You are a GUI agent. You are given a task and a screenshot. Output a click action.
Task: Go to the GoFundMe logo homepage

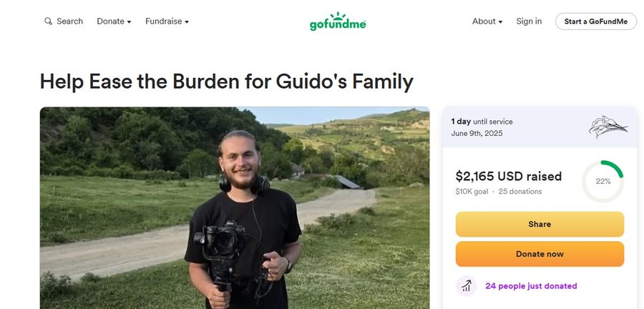(338, 21)
